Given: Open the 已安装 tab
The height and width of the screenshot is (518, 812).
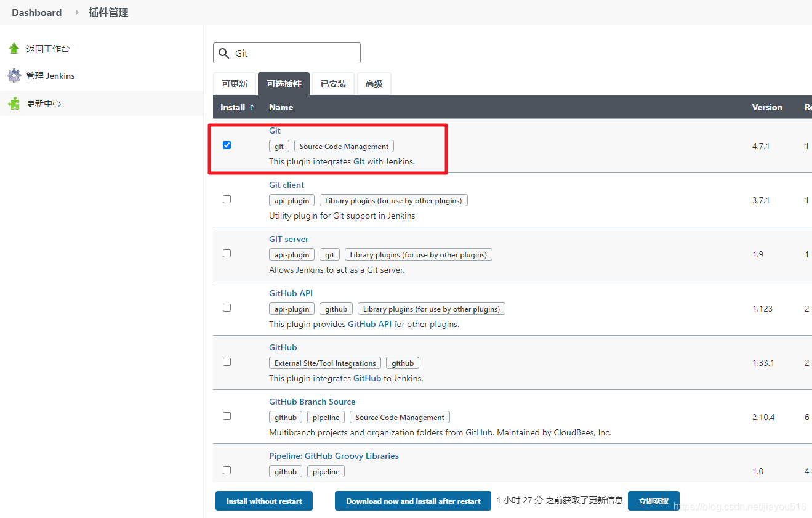Looking at the screenshot, I should [x=333, y=84].
